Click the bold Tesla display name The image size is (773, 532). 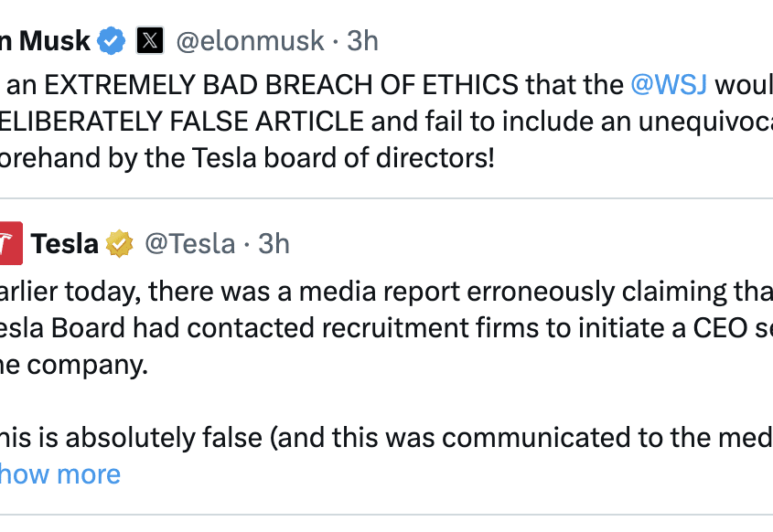pyautogui.click(x=64, y=243)
